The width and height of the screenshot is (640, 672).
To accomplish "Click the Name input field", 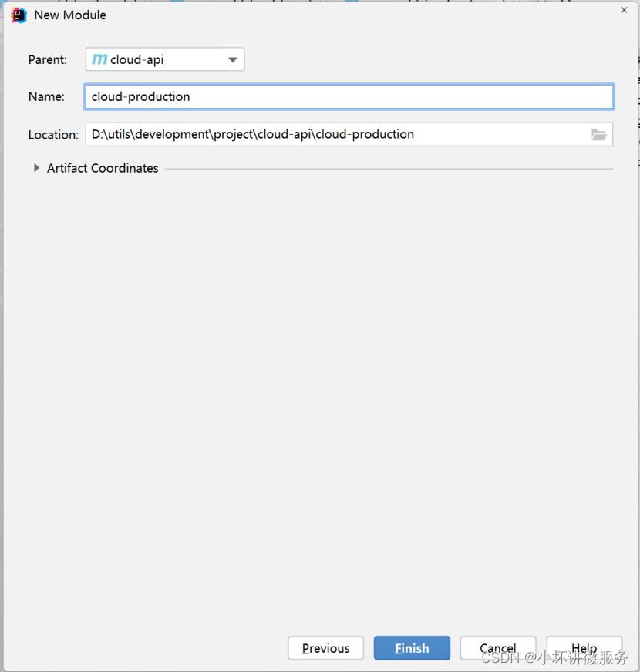I will coord(349,97).
